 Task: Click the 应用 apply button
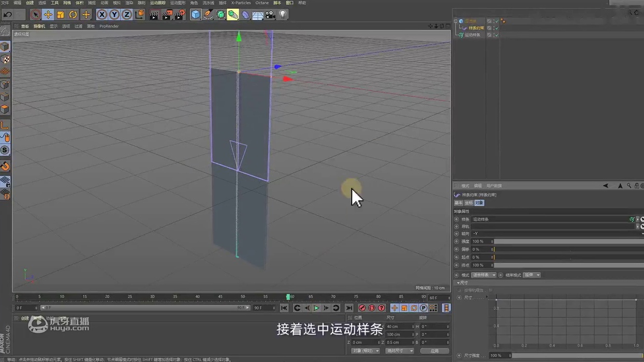[x=434, y=351]
